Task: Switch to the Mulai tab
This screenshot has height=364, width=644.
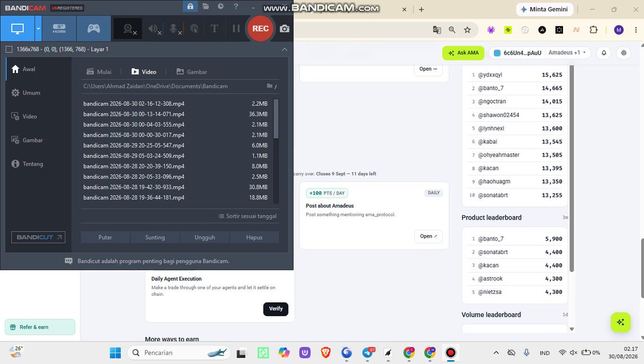Action: (x=100, y=72)
